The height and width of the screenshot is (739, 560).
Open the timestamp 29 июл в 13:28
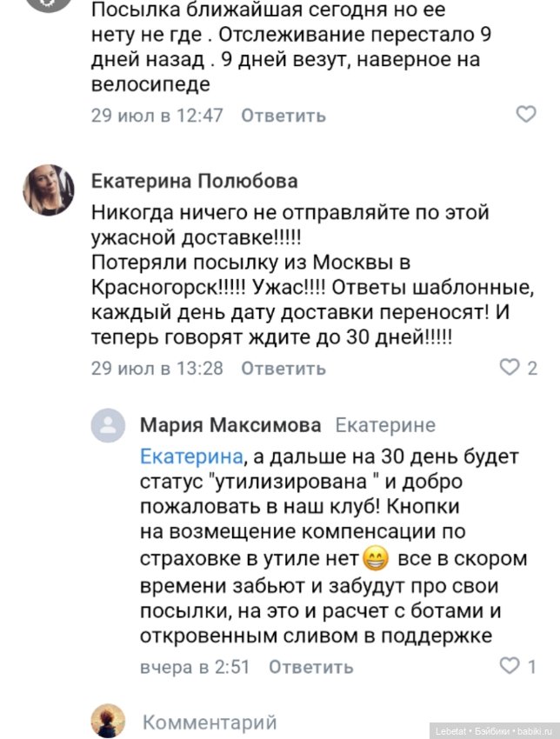pos(143,369)
